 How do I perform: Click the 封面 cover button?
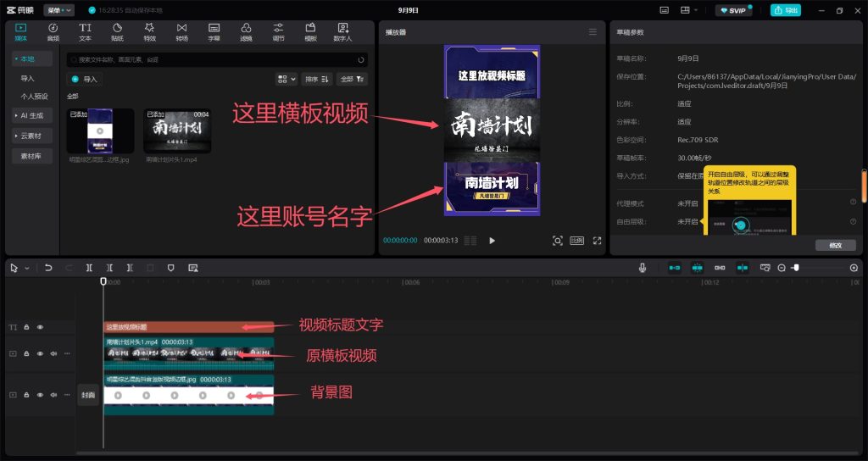88,395
